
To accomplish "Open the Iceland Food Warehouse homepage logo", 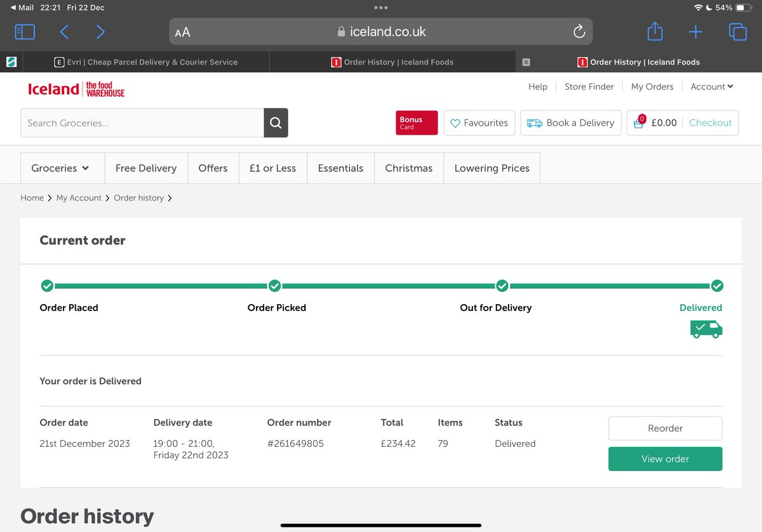I will (76, 89).
